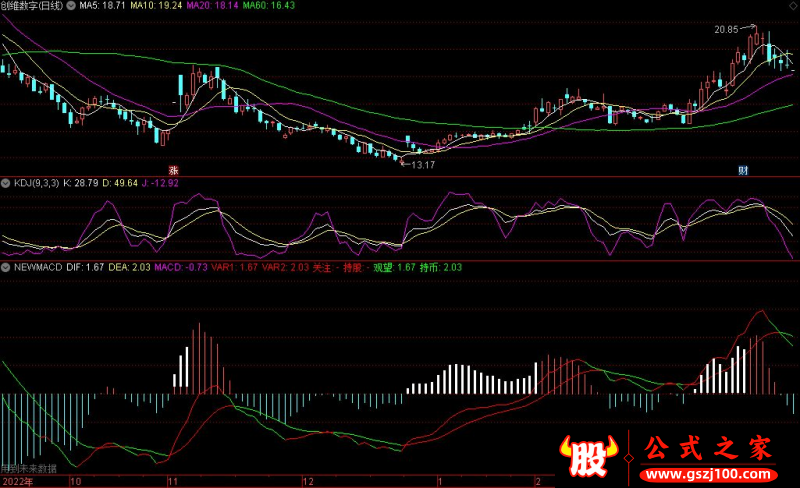The height and width of the screenshot is (488, 800).
Task: Click the 2022年 label on time axis
Action: pos(17,481)
